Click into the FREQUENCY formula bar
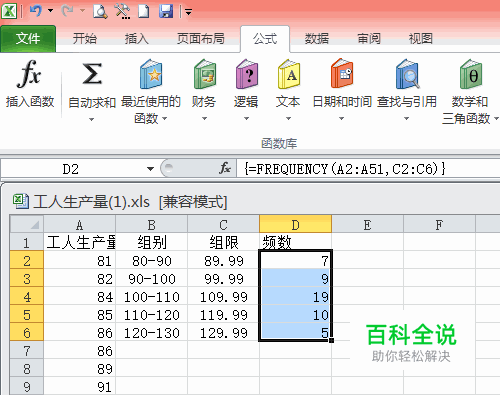 click(x=368, y=169)
